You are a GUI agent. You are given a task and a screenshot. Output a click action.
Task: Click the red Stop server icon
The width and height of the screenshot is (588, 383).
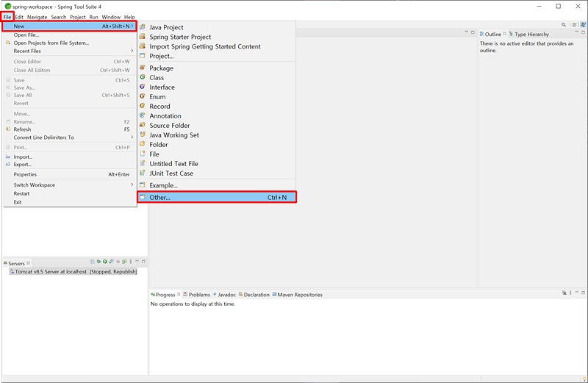point(118,262)
